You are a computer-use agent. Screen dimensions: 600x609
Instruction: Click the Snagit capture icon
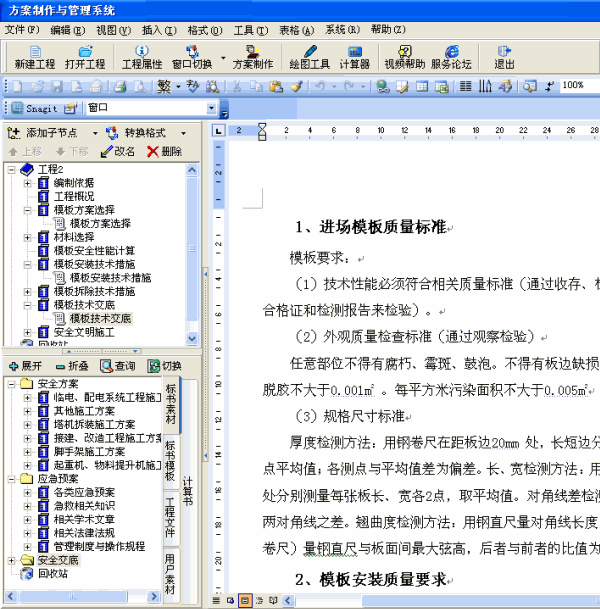click(x=17, y=108)
